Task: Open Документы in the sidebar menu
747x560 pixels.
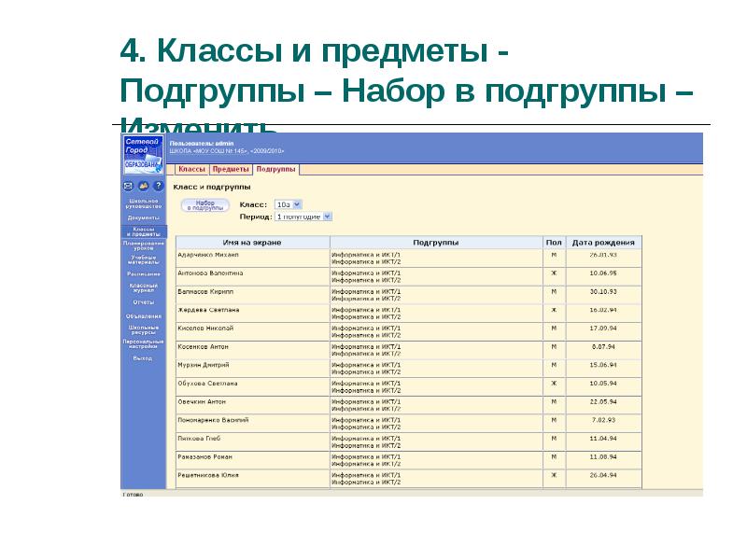Action: click(x=144, y=217)
